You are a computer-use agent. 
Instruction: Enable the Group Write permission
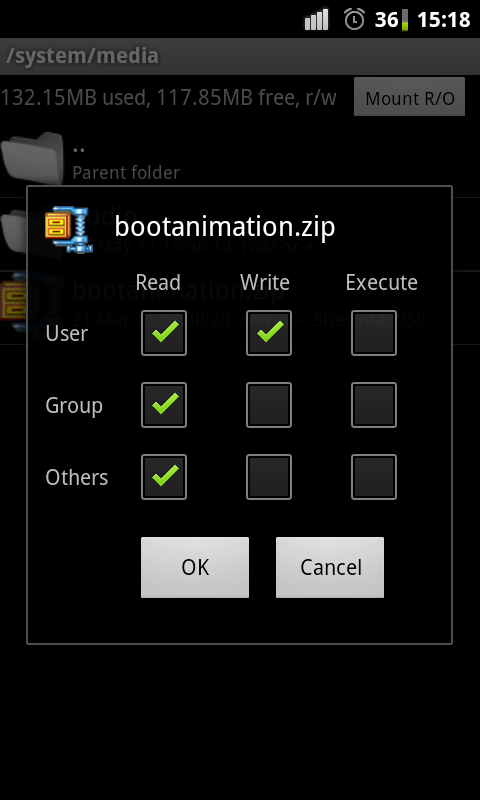(x=269, y=405)
